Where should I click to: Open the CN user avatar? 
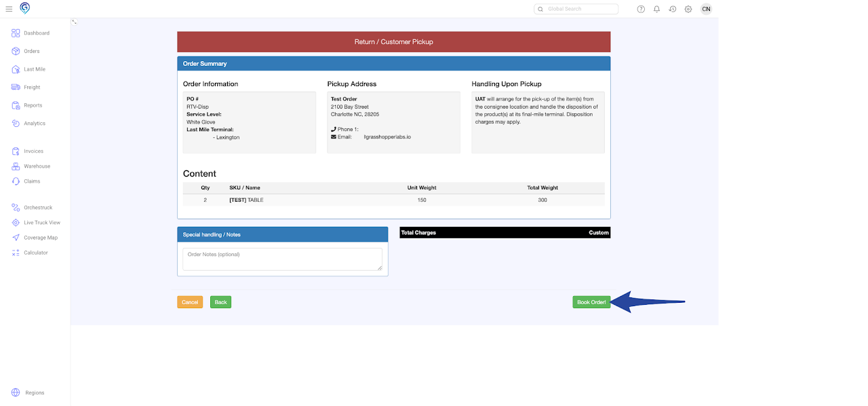point(706,9)
